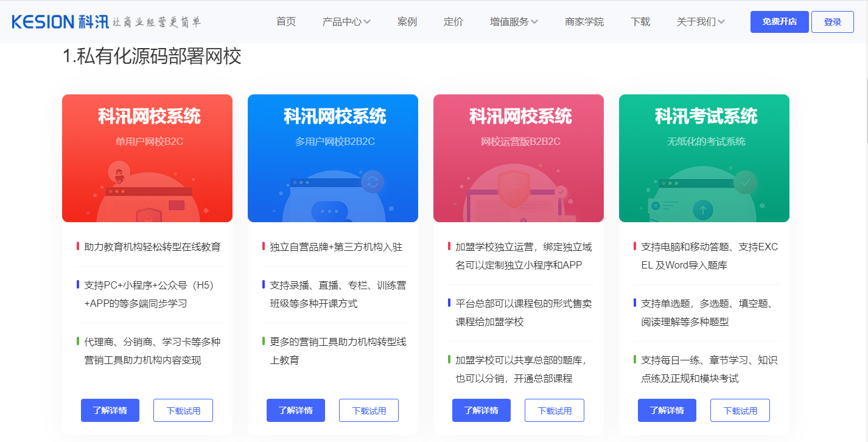Open the 案例 nav item
The image size is (868, 442).
(407, 22)
